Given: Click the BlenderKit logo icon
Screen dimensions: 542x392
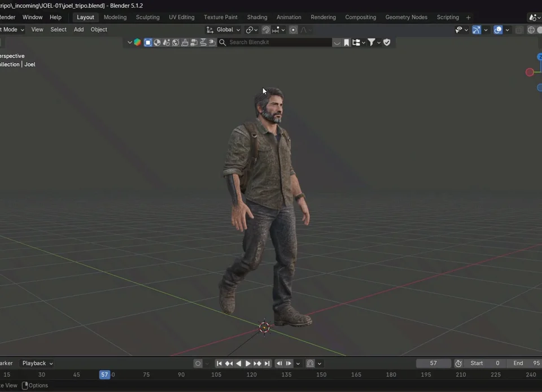Looking at the screenshot, I should pyautogui.click(x=138, y=42).
